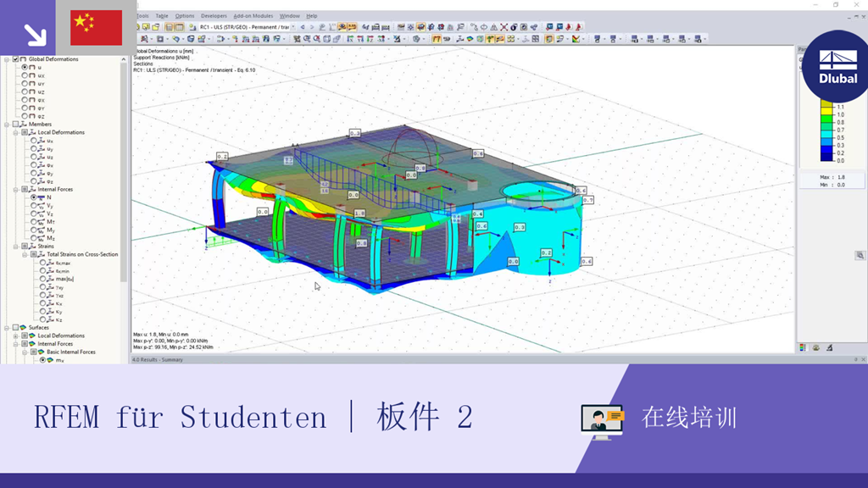Open the Developers menu
Screen dimensions: 868x488
click(214, 16)
